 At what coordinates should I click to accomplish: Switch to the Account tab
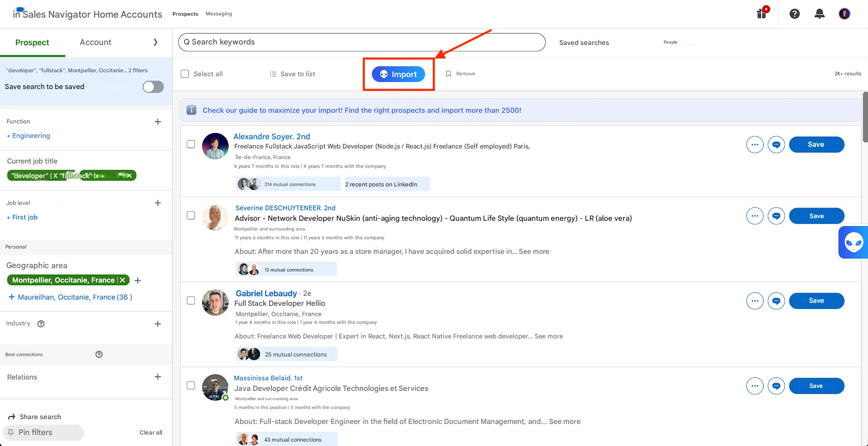tap(96, 42)
